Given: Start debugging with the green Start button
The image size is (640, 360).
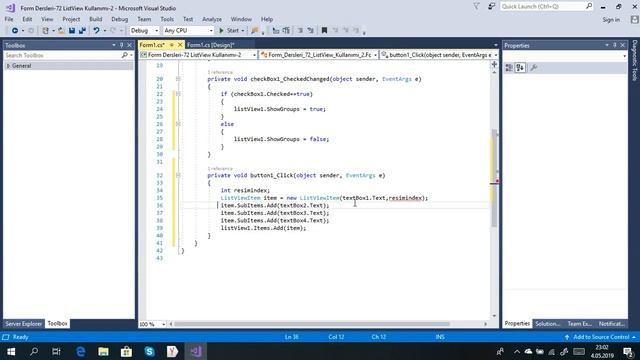Looking at the screenshot, I should click(229, 31).
